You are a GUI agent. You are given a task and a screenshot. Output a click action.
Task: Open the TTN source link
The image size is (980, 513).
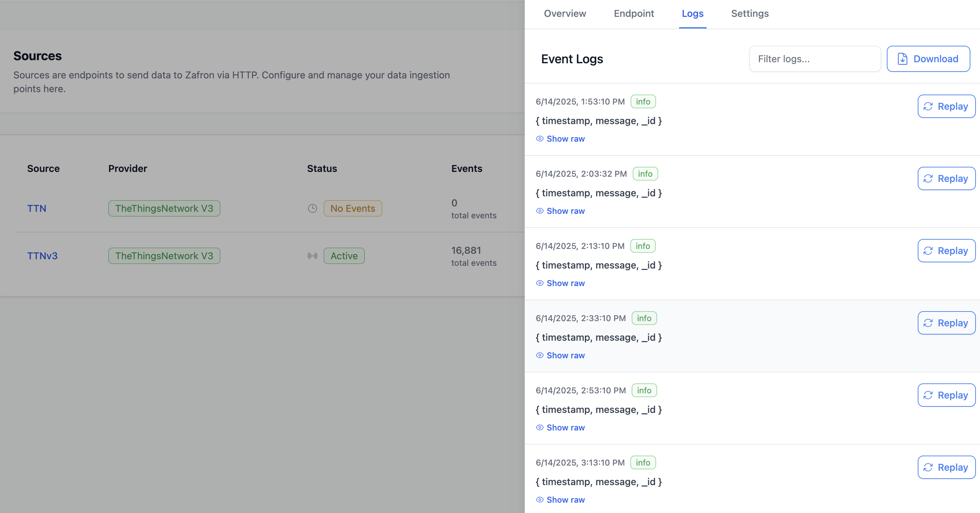[36, 208]
